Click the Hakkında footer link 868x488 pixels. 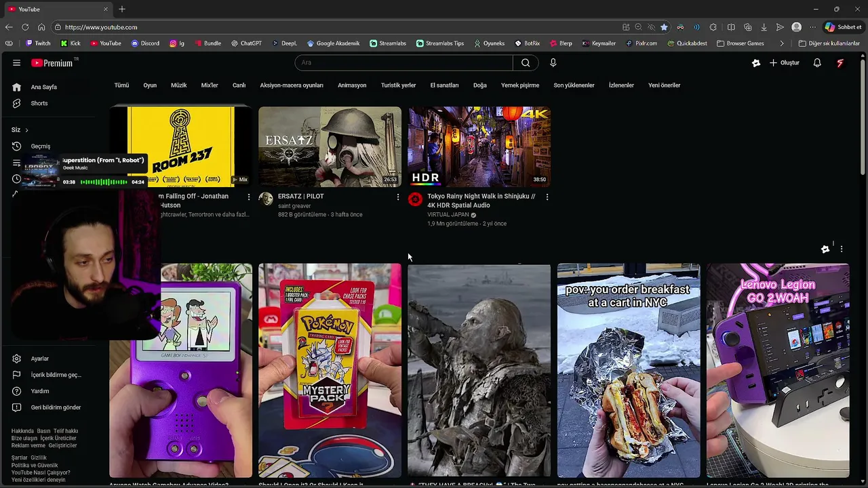[22, 431]
